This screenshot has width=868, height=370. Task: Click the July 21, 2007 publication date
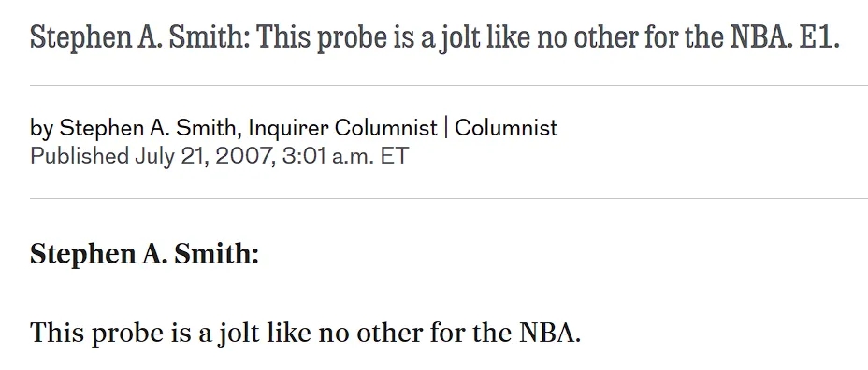pyautogui.click(x=205, y=156)
